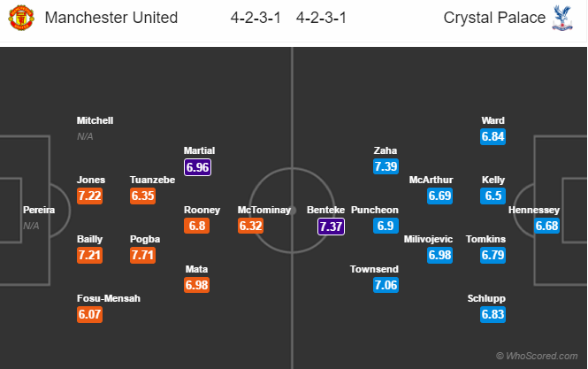Screen dimensions: 588x369
Task: Select goalkeeper Pereira's name
Action: [x=39, y=211]
